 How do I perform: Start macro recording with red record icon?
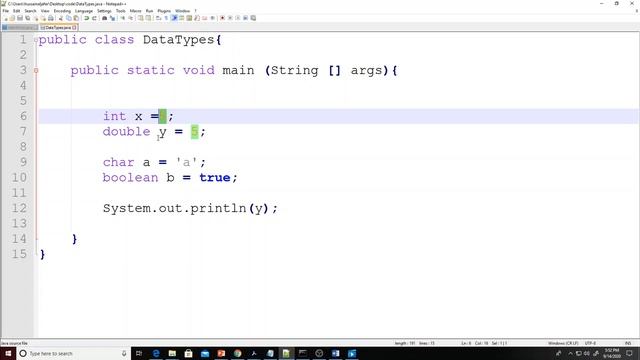[x=222, y=18]
